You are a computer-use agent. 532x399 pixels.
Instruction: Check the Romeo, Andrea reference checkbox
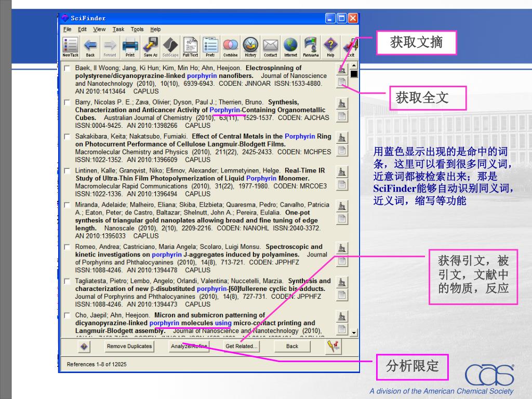67,247
